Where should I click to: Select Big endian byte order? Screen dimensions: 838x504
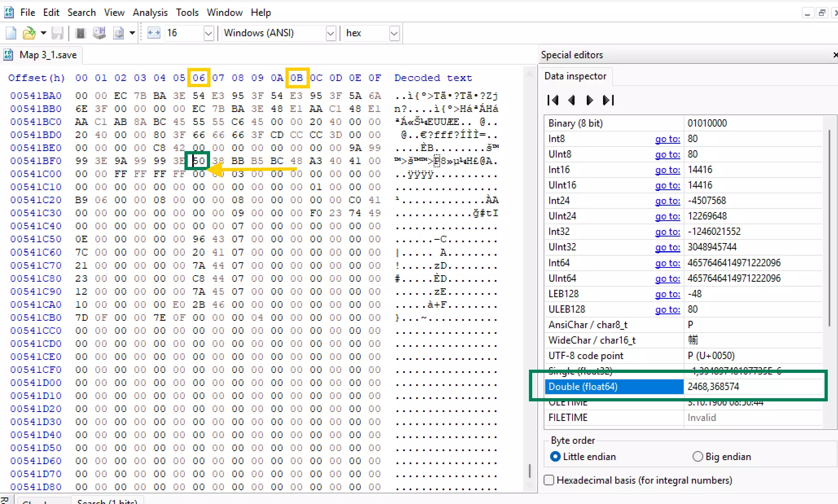tap(698, 456)
